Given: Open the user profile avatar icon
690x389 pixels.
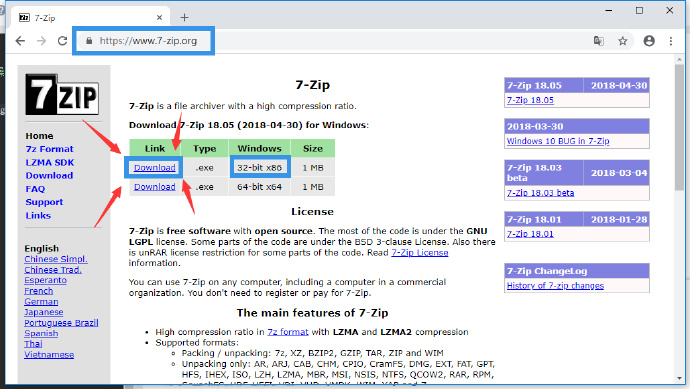Looking at the screenshot, I should pos(649,41).
